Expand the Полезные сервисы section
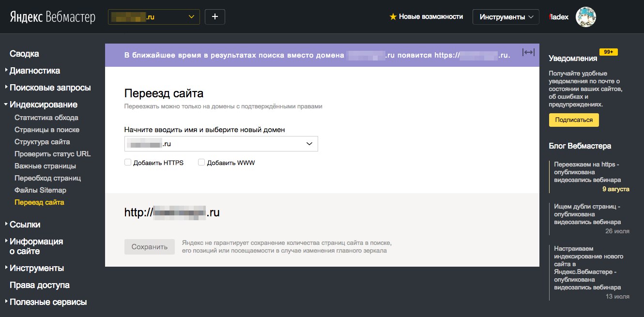This screenshot has width=644, height=317. [x=48, y=302]
